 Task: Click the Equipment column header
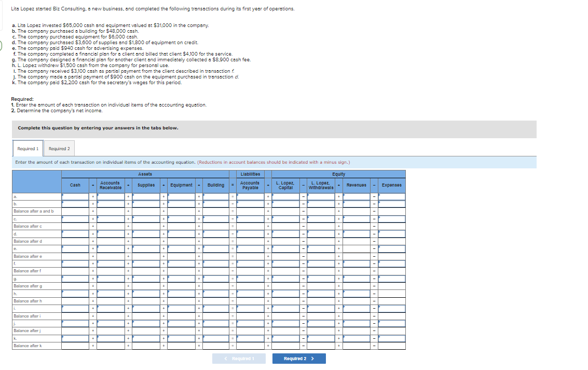point(181,185)
